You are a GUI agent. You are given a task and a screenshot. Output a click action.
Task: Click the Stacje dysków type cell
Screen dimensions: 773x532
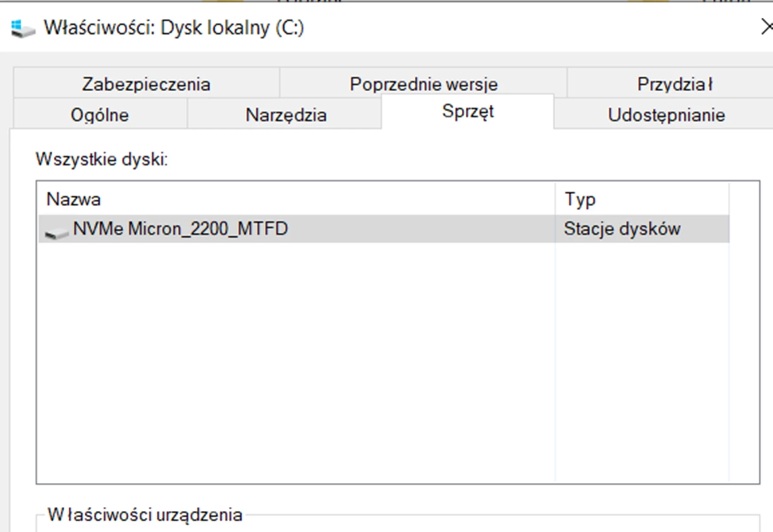622,229
